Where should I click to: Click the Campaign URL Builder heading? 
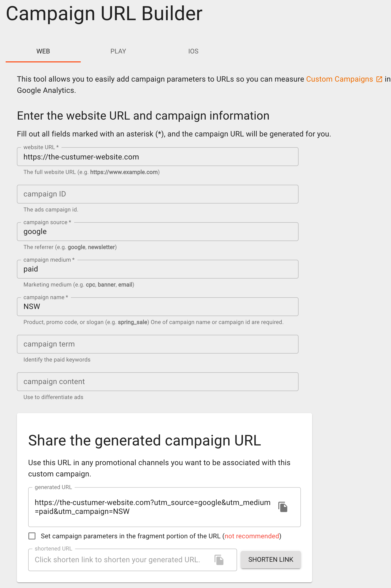coord(104,13)
